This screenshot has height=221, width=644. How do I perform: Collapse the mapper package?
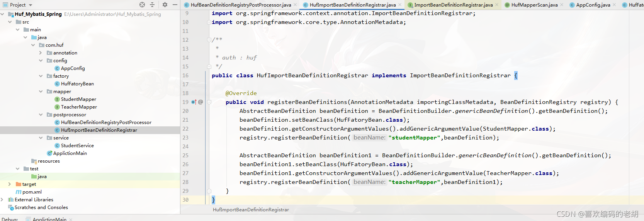(41, 92)
